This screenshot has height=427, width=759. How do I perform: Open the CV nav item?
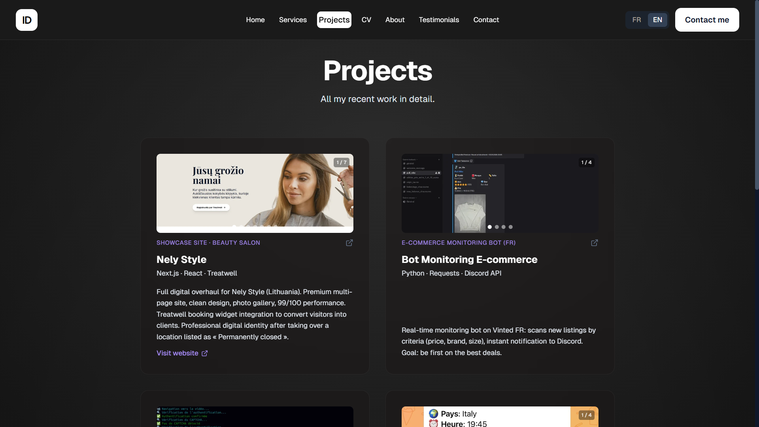pyautogui.click(x=366, y=20)
